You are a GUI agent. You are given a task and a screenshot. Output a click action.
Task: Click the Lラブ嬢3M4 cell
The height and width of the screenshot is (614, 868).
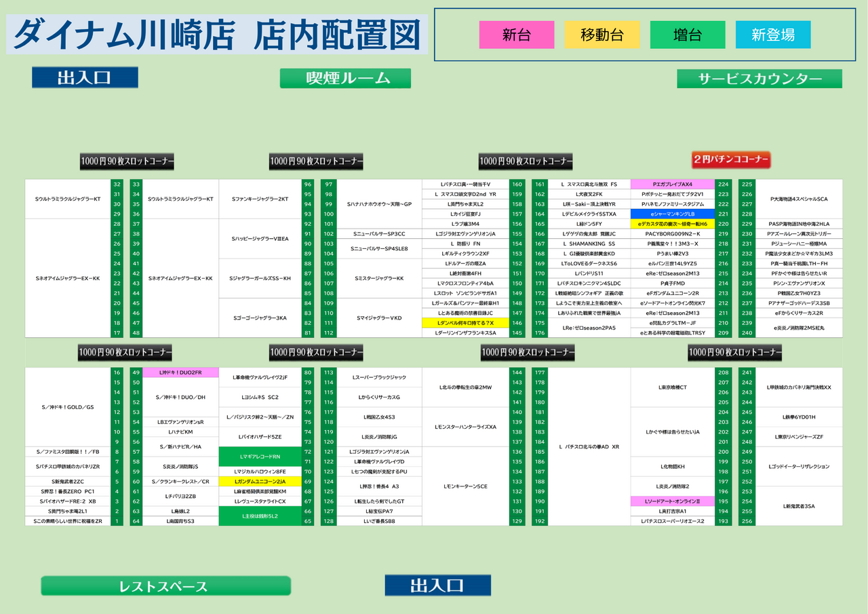pos(466,224)
